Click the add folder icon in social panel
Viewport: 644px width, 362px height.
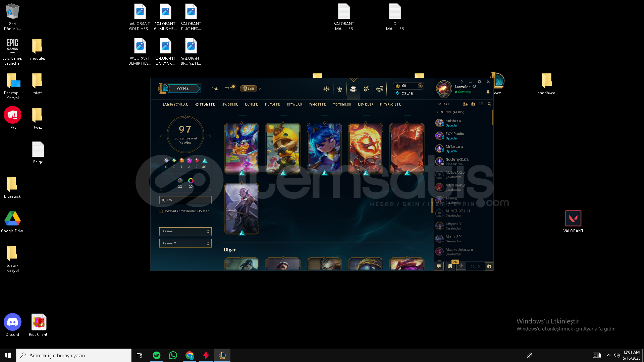point(473,104)
